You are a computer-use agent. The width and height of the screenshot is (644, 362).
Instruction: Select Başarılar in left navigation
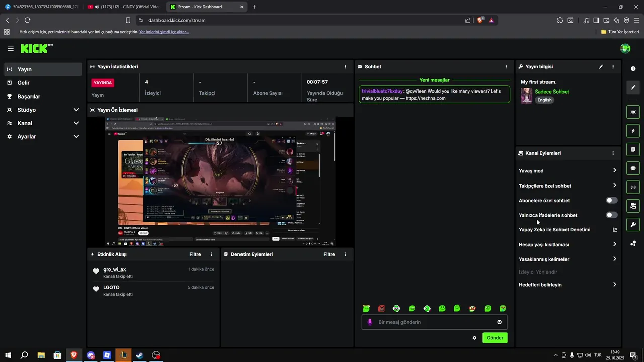[x=43, y=96]
